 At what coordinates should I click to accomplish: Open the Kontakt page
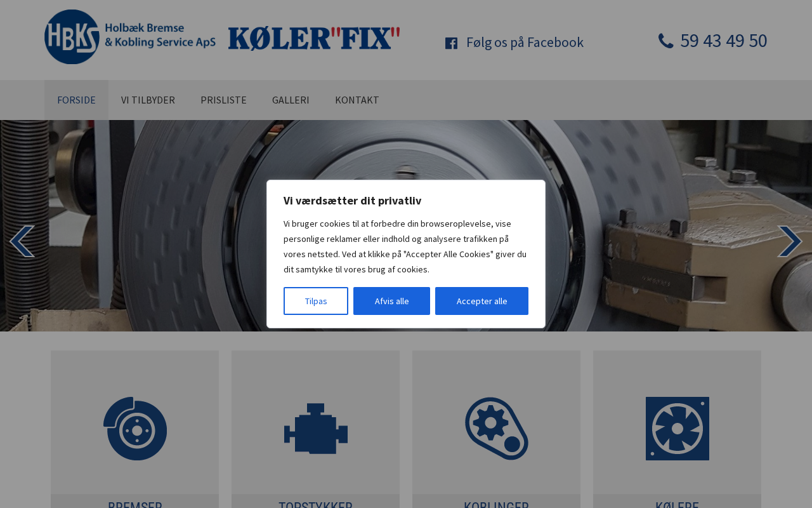357,100
